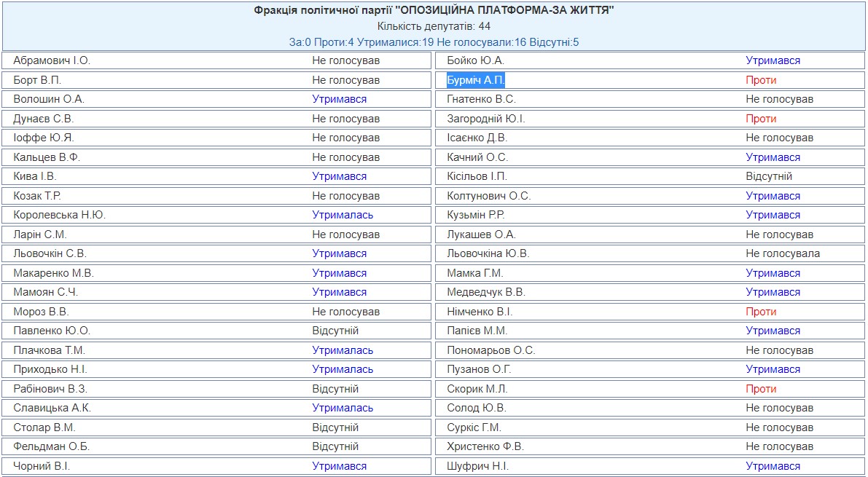The image size is (868, 477).
Task: Select Качний О.С. name cell
Action: [478, 158]
